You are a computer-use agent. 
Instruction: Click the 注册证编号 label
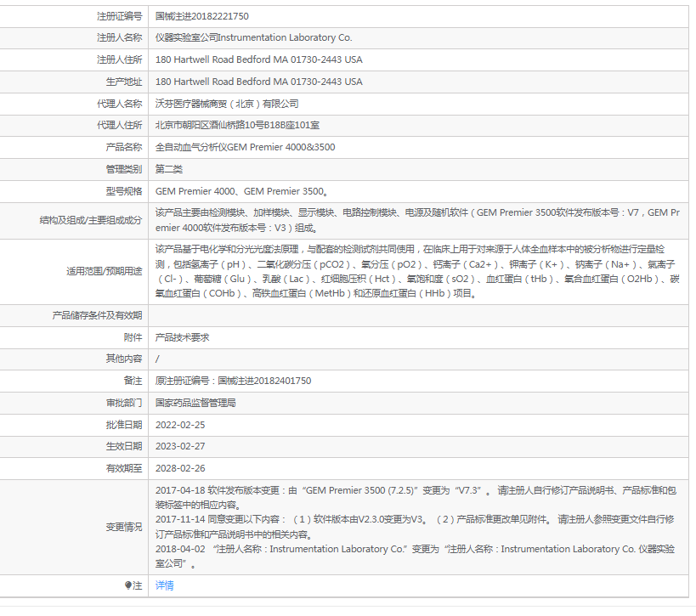[x=120, y=16]
